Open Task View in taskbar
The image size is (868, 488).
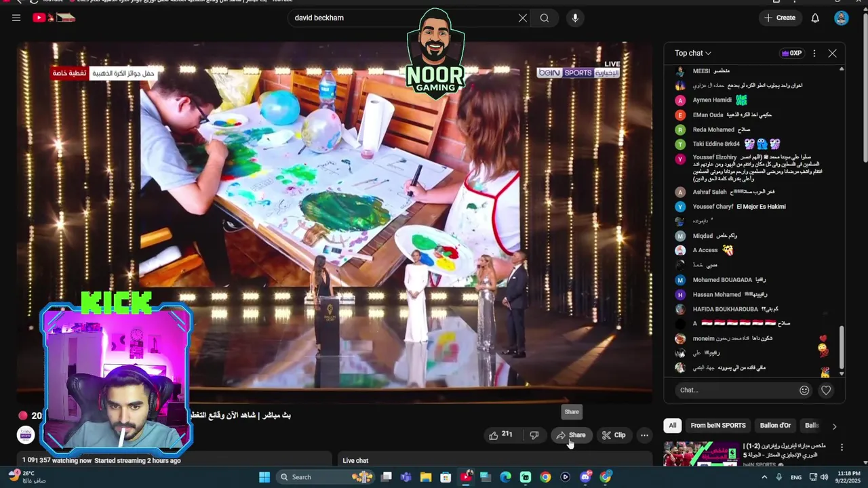[387, 477]
